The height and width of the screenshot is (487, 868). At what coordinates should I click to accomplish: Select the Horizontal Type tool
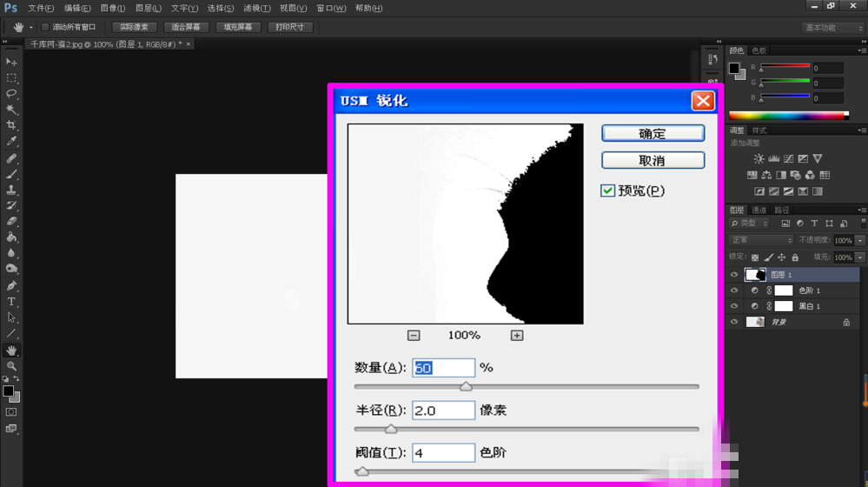pos(11,302)
